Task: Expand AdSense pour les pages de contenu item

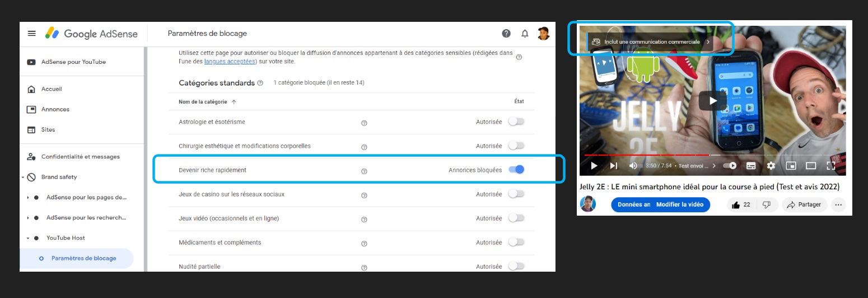Action: pos(28,198)
